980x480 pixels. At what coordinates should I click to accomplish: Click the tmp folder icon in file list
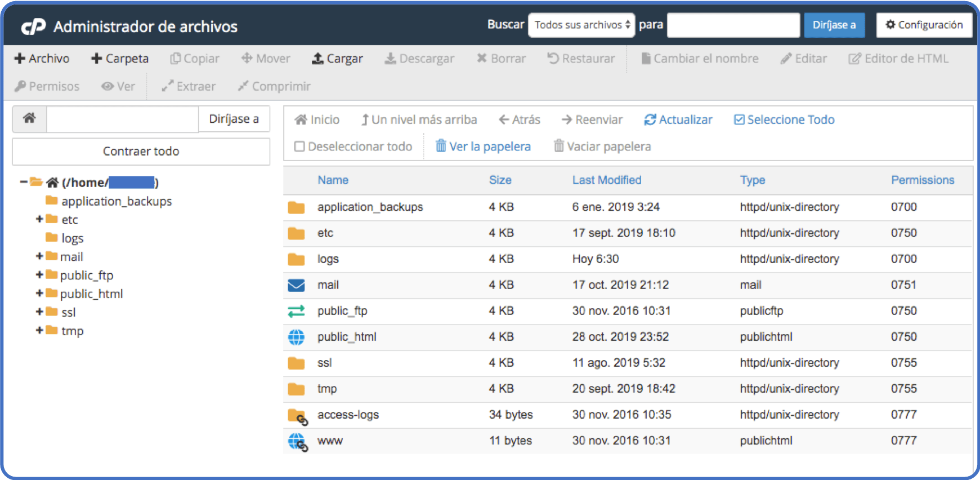pos(296,389)
